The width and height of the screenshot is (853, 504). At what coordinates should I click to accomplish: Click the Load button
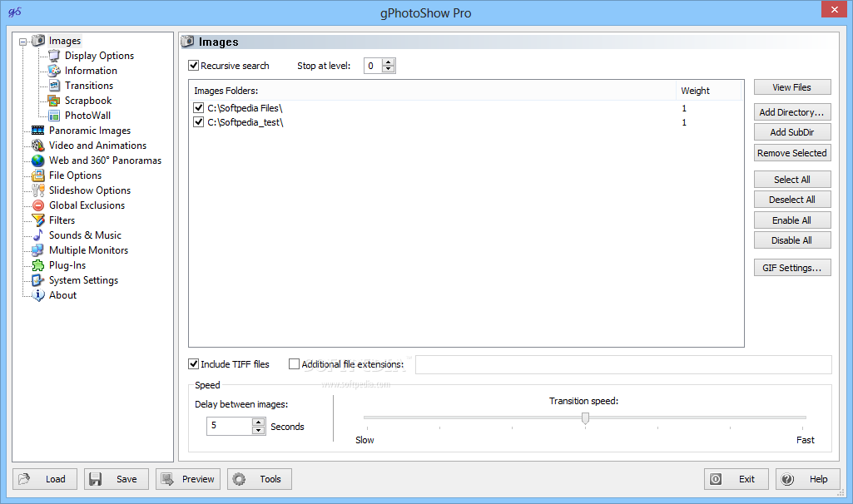click(x=45, y=479)
